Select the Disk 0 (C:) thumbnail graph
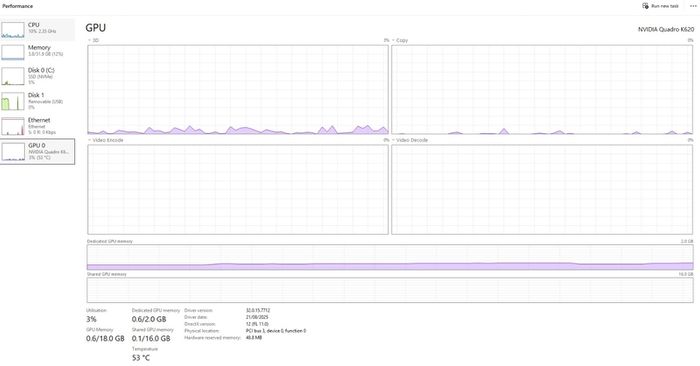Screen dimensions: 700x366 (12, 76)
